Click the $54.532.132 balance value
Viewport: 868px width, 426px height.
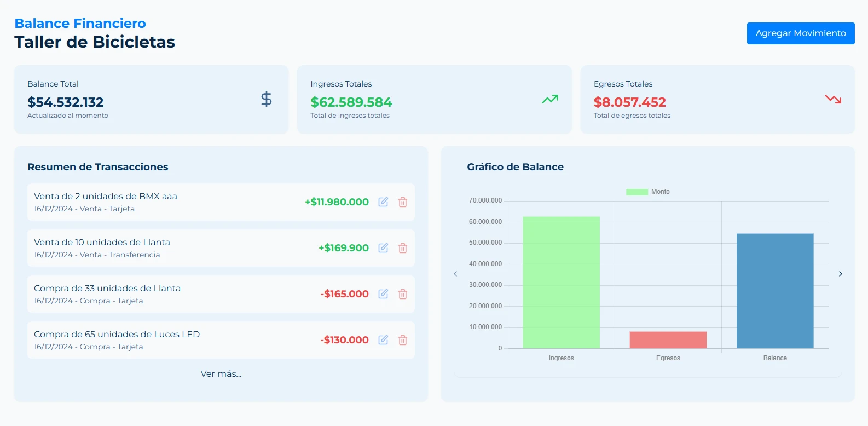(x=66, y=102)
